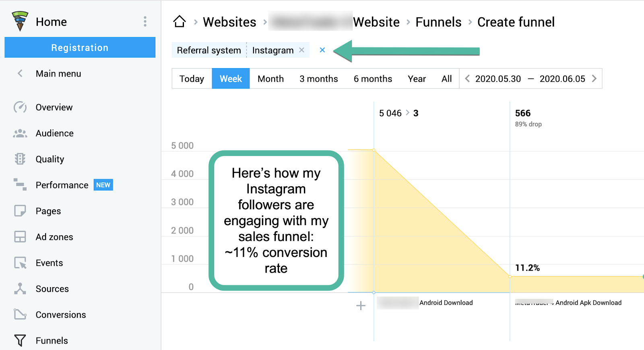Advance to the next date range
644x350 pixels.
(594, 79)
